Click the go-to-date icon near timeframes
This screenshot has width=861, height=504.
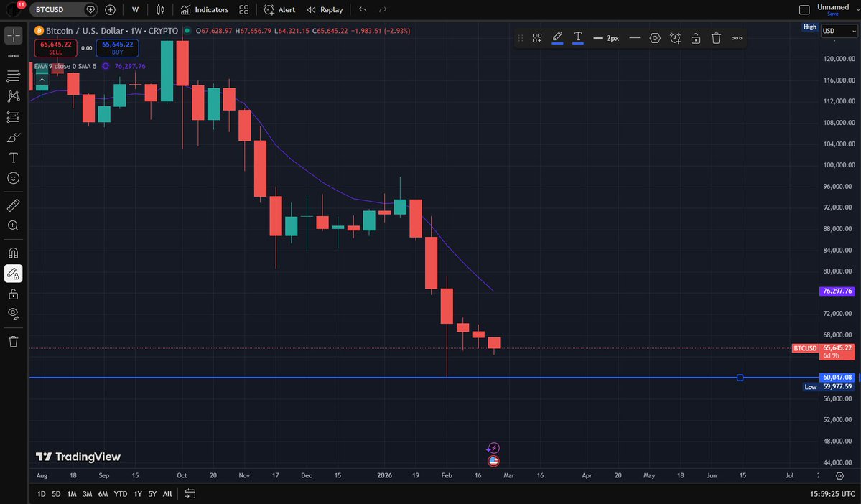[x=189, y=494]
